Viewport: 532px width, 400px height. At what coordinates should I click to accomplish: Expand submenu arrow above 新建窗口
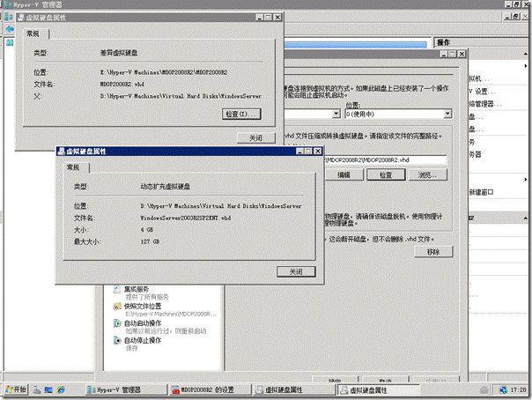click(526, 180)
